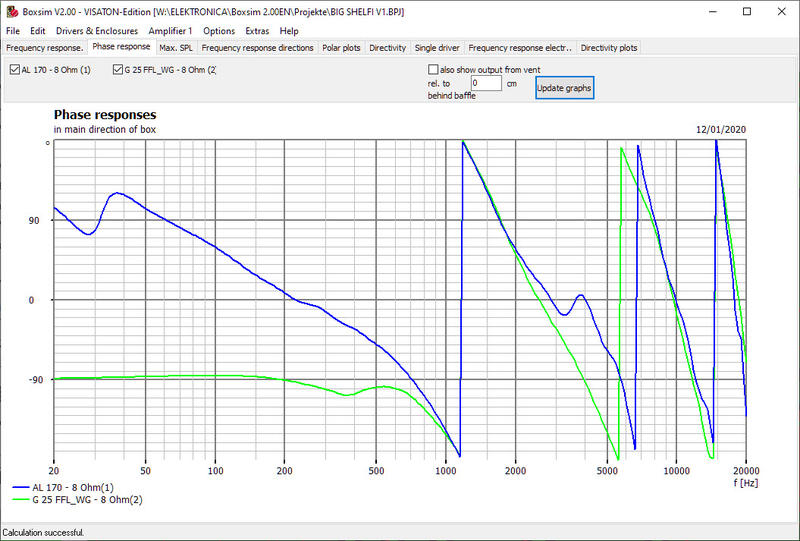Select the Phase response tab
This screenshot has height=541, width=800.
(121, 47)
